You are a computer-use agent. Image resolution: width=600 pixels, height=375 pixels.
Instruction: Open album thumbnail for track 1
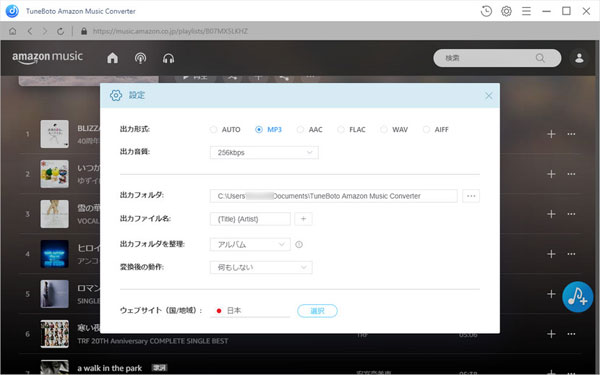pos(55,134)
